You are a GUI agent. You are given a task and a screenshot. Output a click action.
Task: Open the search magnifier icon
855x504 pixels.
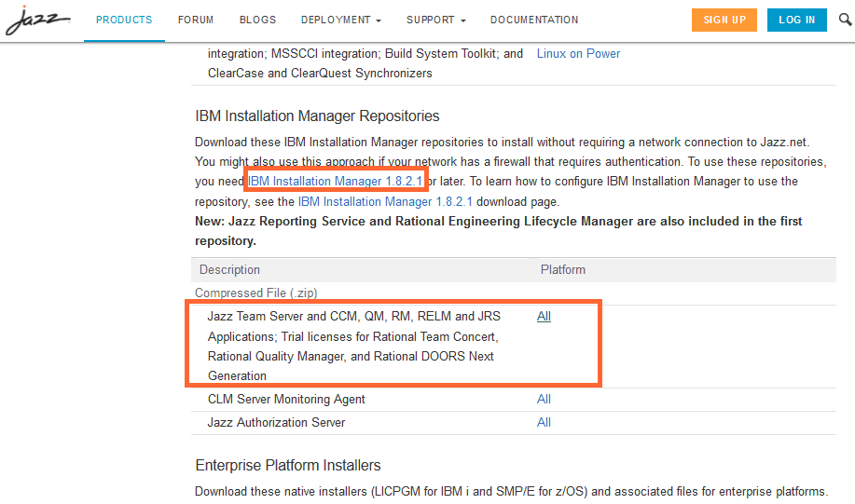(845, 20)
